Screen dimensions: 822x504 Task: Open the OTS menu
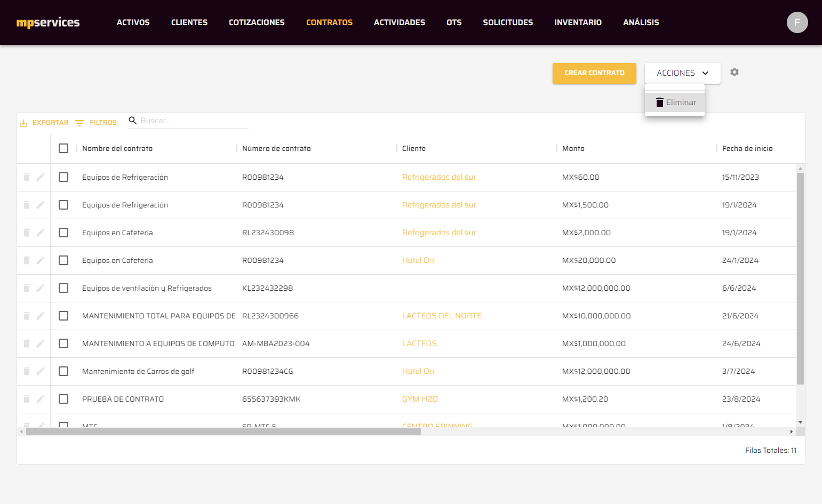[x=454, y=22]
